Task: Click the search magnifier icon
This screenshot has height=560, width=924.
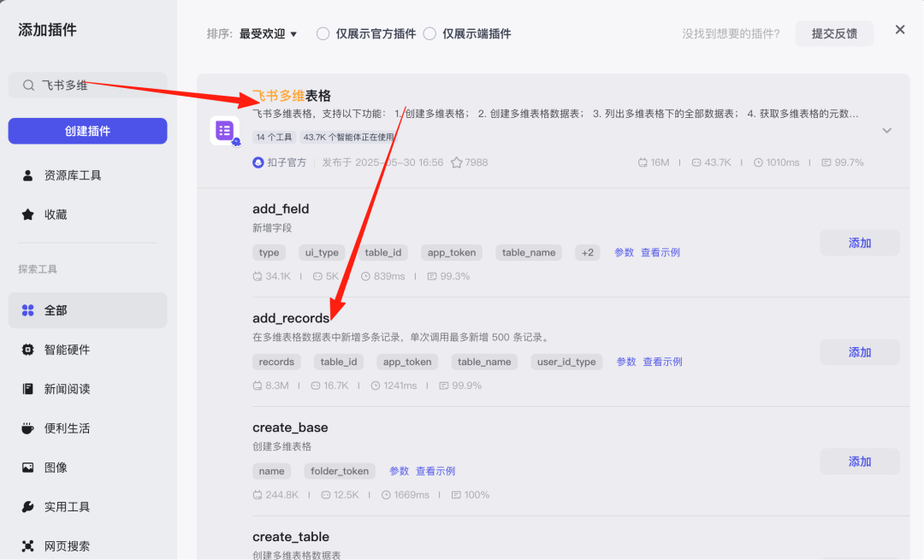Action: (28, 85)
